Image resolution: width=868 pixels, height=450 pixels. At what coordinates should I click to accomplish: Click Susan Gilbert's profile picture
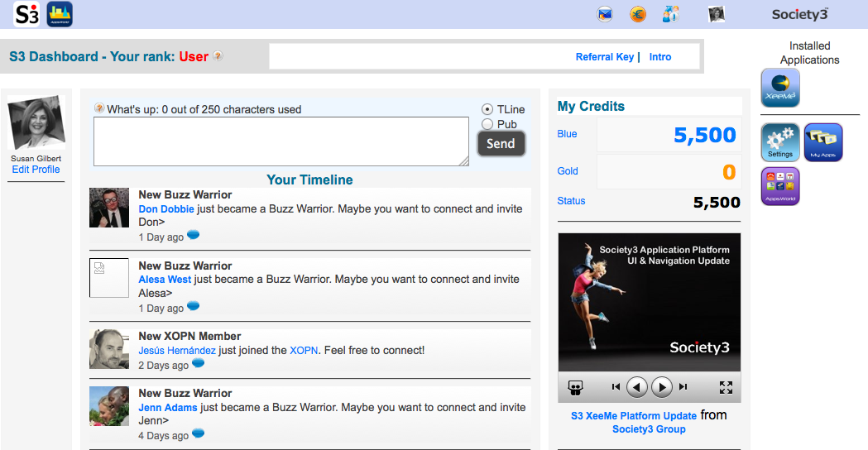click(36, 122)
